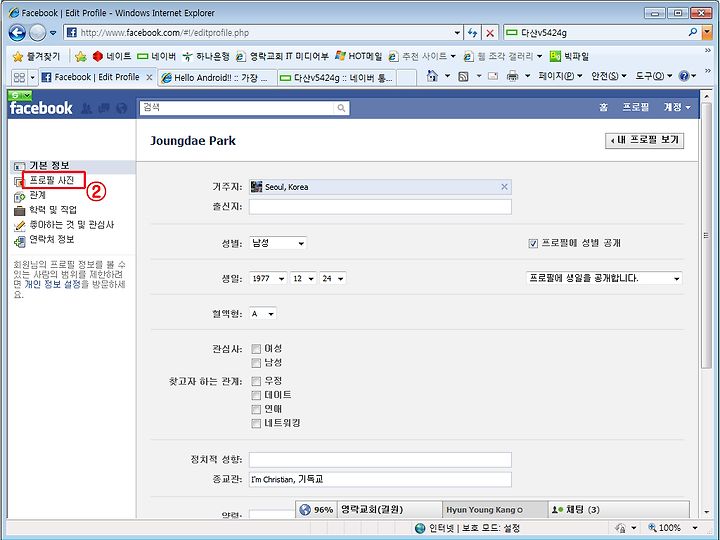
Task: Open the 학력 및 직업 section
Action: pos(53,210)
